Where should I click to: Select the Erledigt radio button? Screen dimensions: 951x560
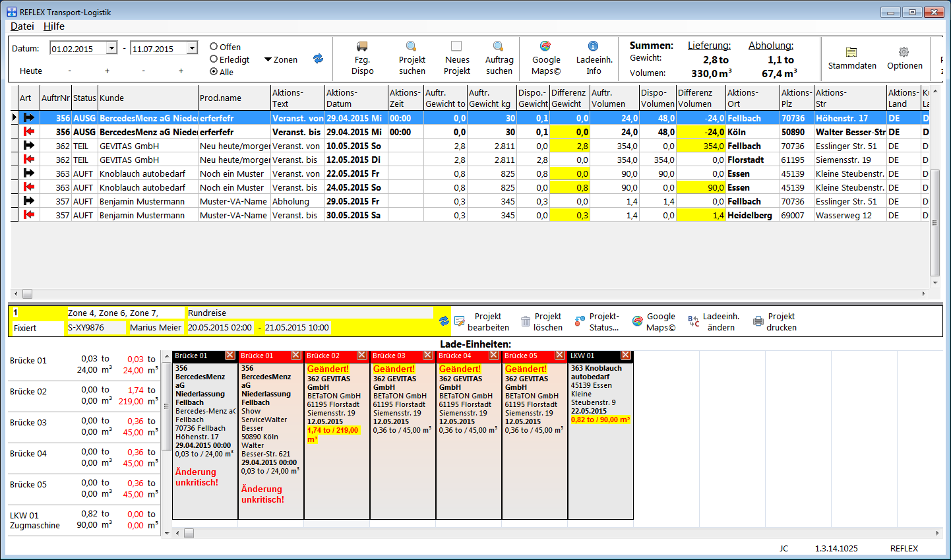click(x=214, y=59)
